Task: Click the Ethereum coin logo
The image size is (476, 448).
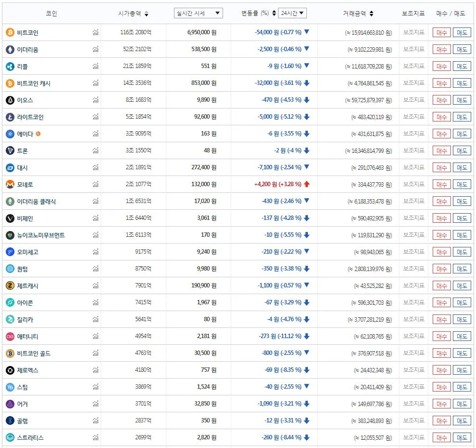Action: coord(10,49)
